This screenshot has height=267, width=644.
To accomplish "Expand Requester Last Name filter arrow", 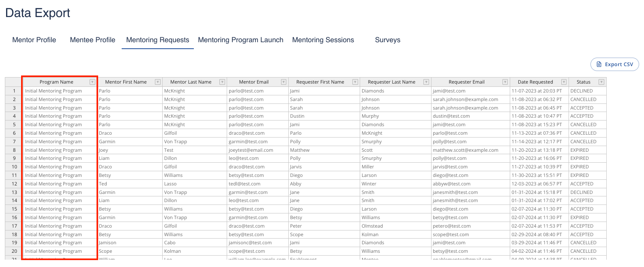I will pyautogui.click(x=426, y=82).
